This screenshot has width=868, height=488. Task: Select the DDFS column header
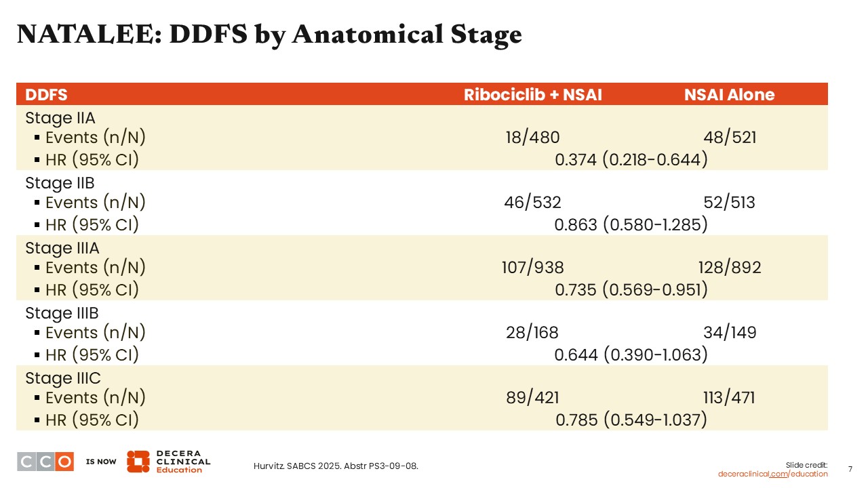[46, 94]
